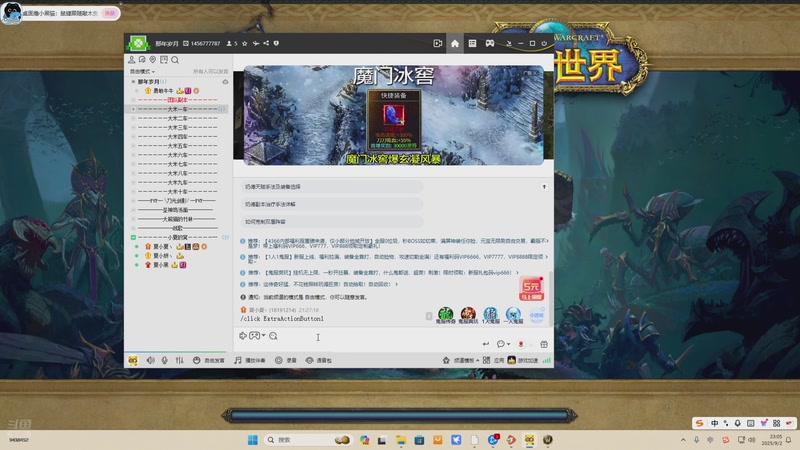
Task: Click the shield badge icon in title bar
Action: click(x=276, y=43)
